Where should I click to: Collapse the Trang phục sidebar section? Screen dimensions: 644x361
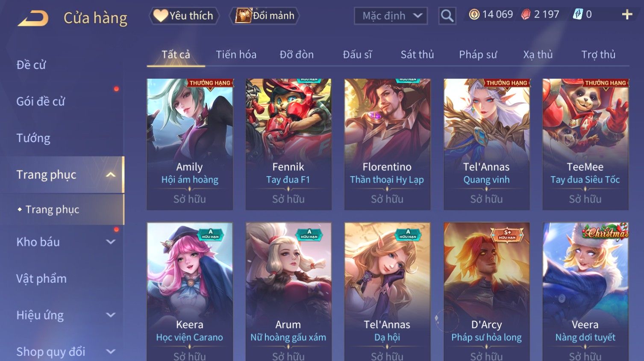[x=111, y=175]
